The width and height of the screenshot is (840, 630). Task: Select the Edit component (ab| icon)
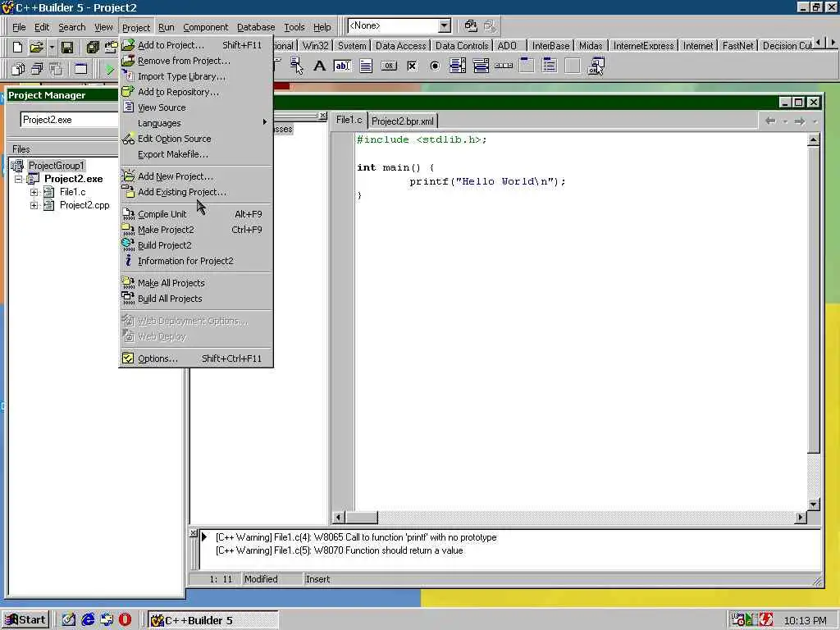(x=342, y=66)
